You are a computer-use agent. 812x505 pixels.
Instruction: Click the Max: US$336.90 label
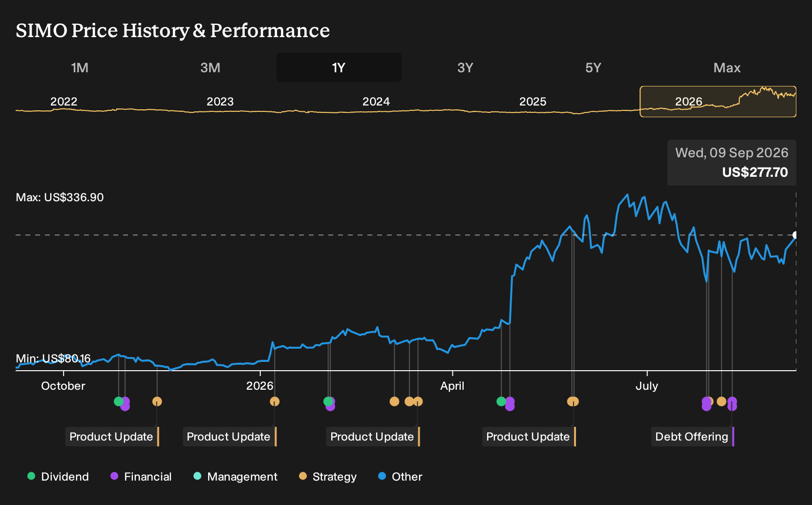[x=60, y=197]
